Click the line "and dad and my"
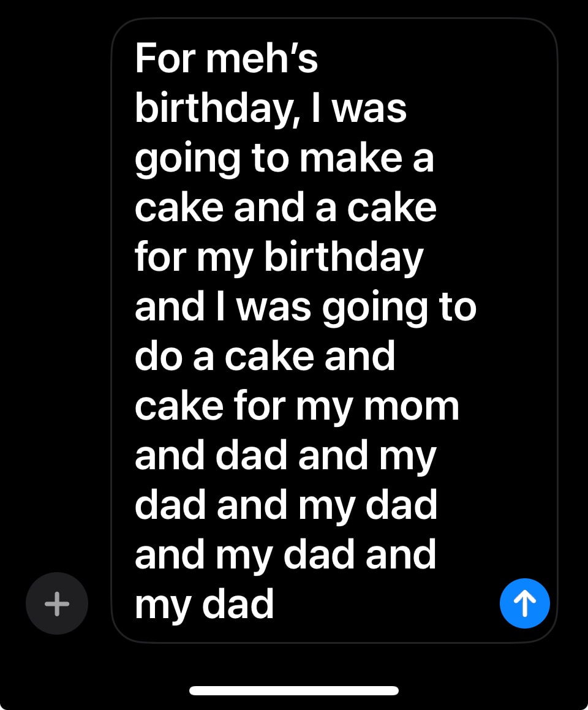Viewport: 588px width, 710px height. [285, 455]
